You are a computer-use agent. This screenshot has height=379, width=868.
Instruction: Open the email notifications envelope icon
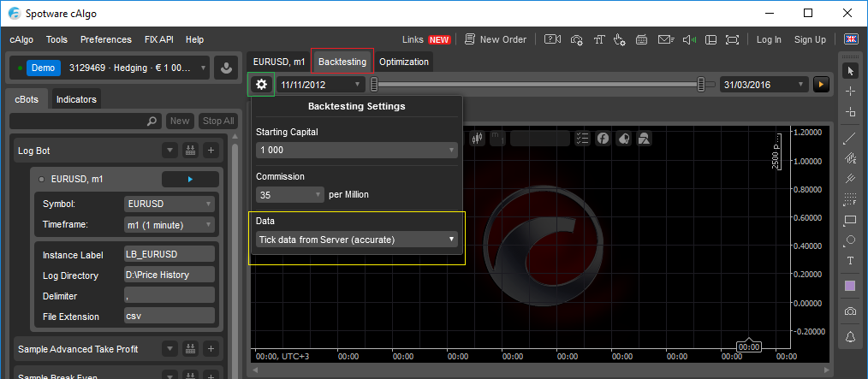pyautogui.click(x=665, y=39)
